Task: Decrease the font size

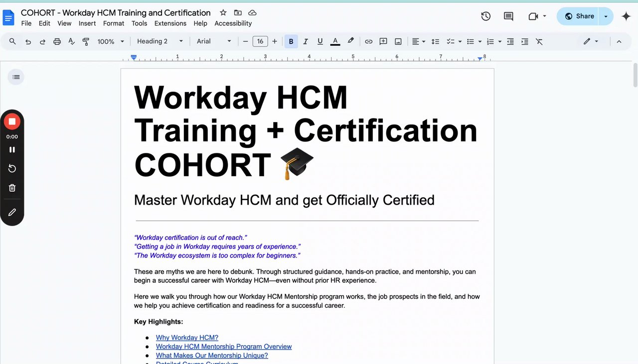Action: pos(245,41)
